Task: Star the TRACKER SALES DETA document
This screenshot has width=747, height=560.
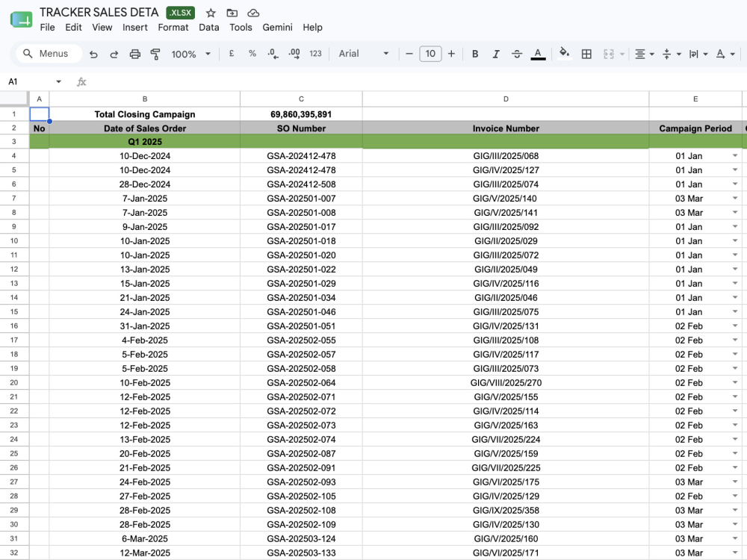Action: 211,13
